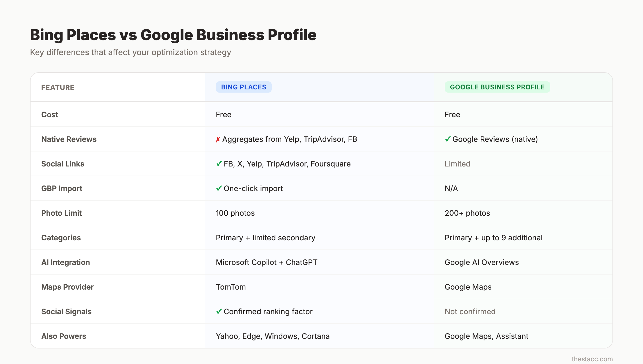
Task: Toggle the Social Signals row
Action: pos(66,311)
